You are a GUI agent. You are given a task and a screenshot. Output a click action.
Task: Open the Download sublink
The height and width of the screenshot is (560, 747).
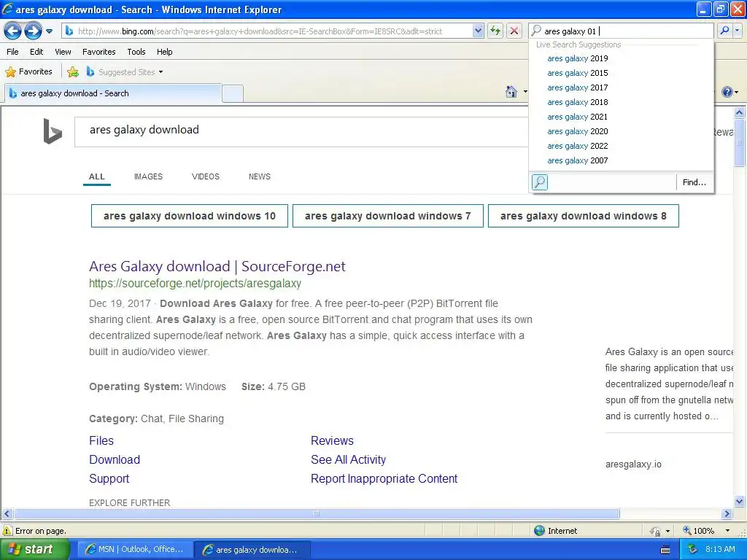(x=115, y=459)
